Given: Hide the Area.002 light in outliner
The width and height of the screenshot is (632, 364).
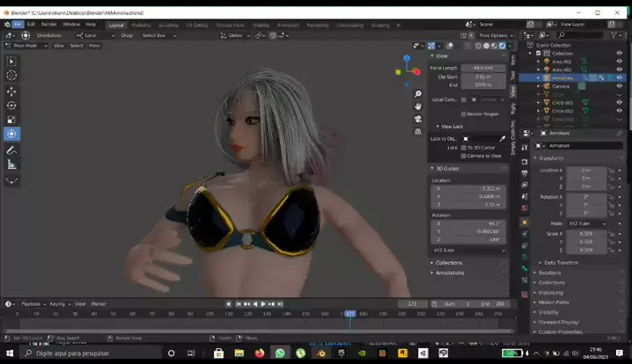Looking at the screenshot, I should (x=619, y=69).
